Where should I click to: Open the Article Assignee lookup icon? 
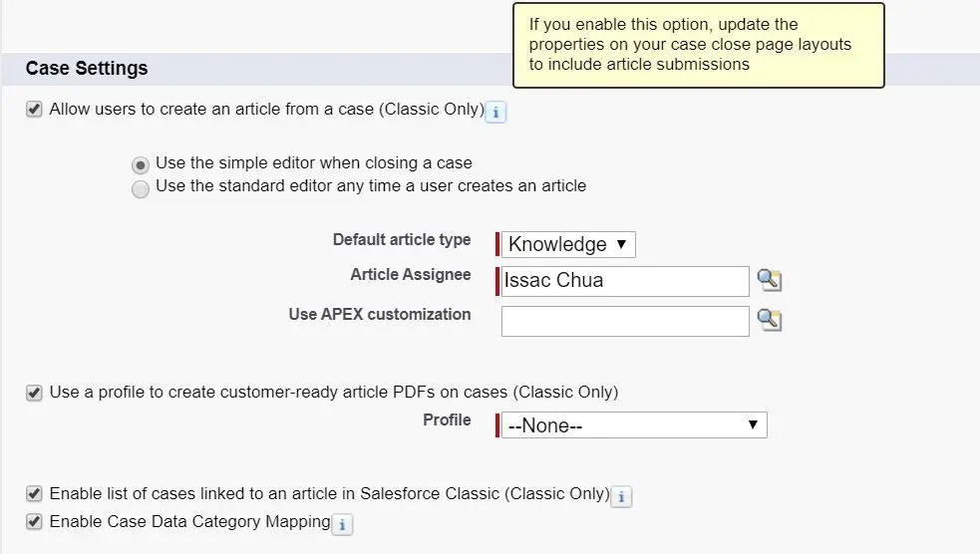point(770,280)
